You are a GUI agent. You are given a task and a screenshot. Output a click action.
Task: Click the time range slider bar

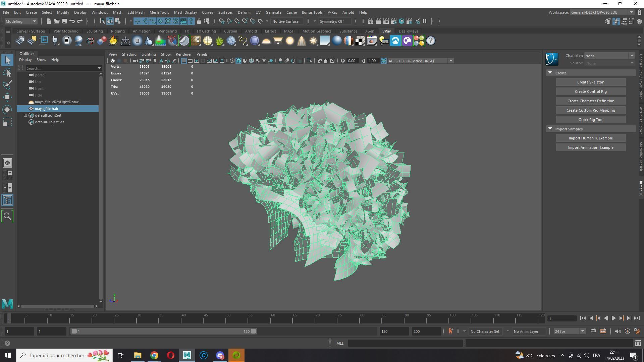tap(164, 331)
